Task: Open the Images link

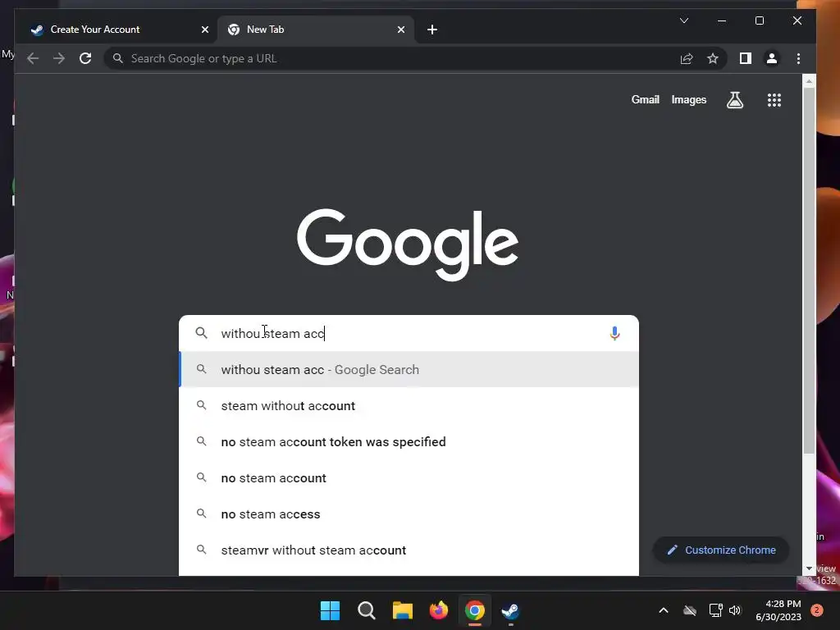Action: (689, 99)
